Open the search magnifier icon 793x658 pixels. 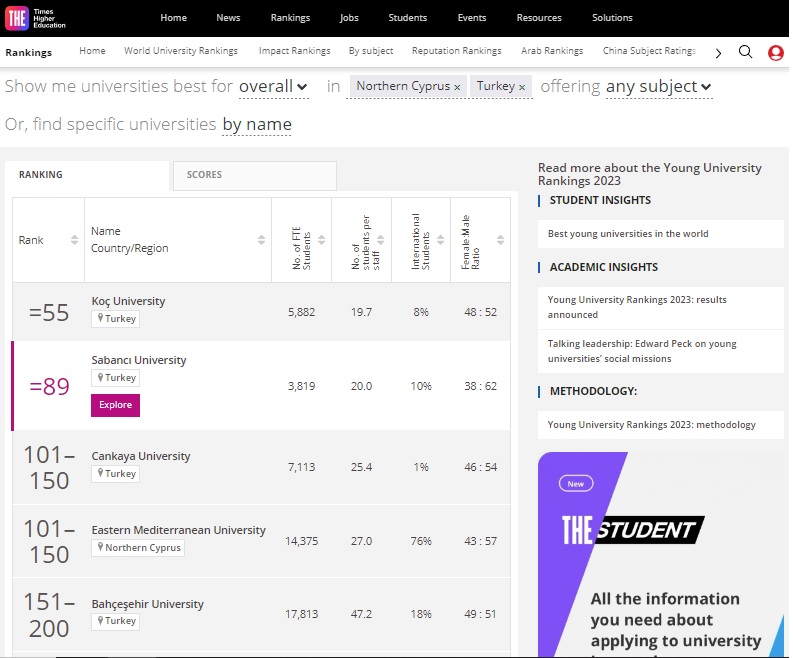point(745,52)
